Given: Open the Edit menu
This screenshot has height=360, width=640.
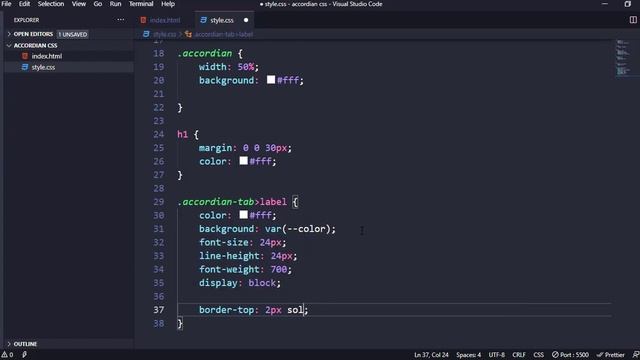Looking at the screenshot, I should (24, 4).
